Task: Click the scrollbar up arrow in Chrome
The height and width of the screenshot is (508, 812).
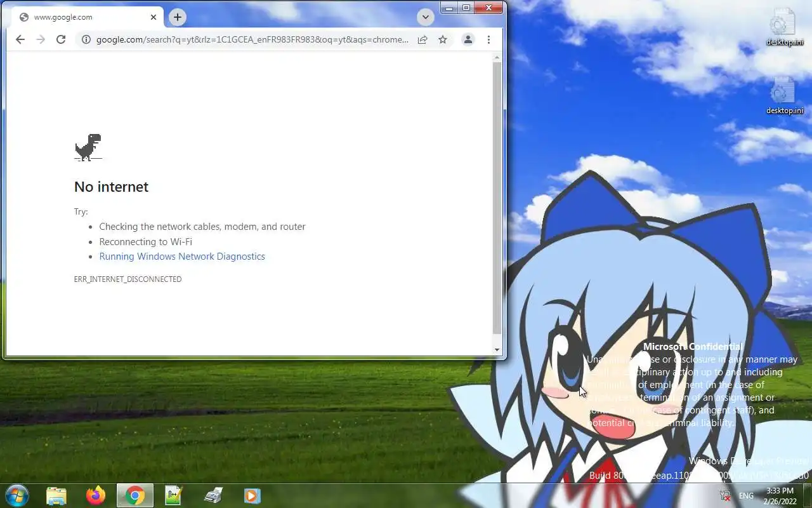Action: (x=497, y=58)
